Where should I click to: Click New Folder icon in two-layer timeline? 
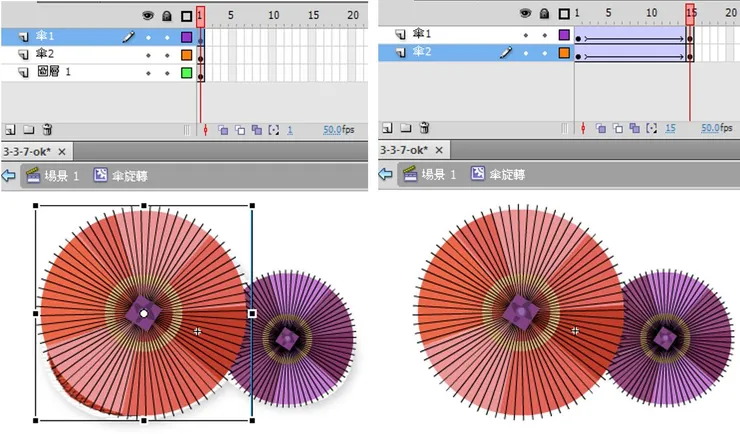pyautogui.click(x=406, y=128)
